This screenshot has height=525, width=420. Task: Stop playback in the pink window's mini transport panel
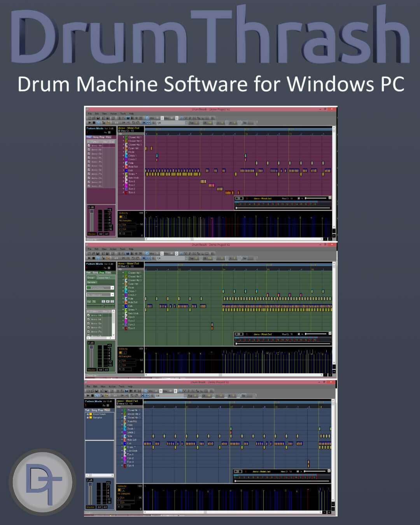click(241, 198)
